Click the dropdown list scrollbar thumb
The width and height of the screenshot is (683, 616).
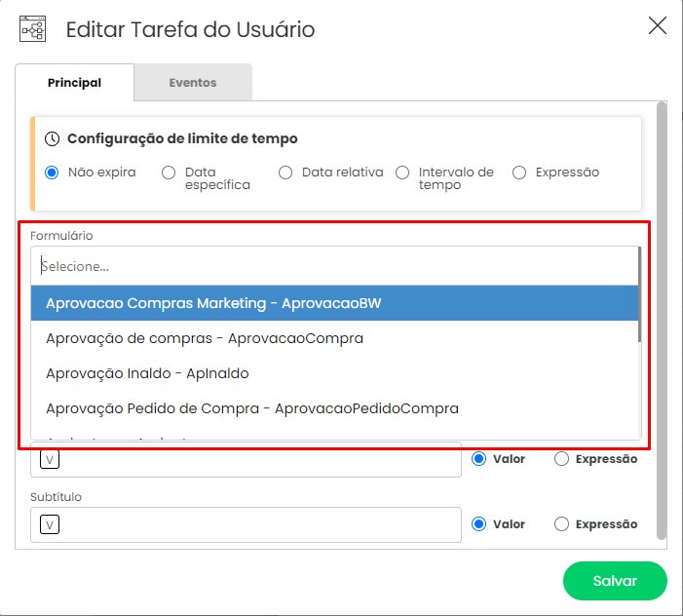click(639, 294)
